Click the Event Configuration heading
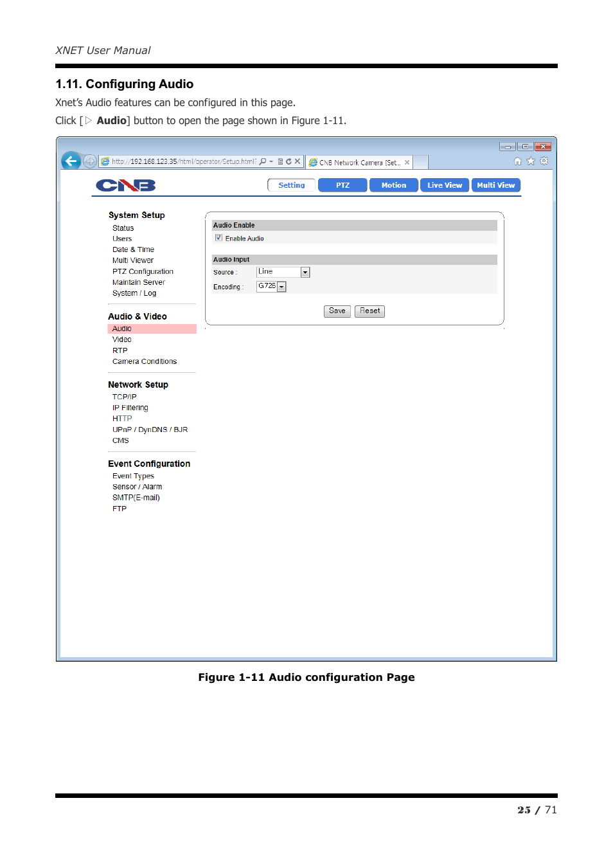 [x=149, y=464]
